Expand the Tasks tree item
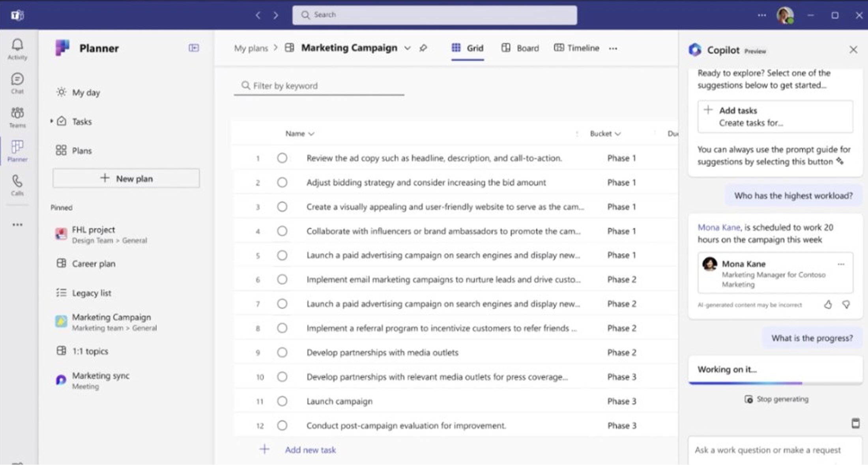Viewport: 868px width, 465px height. [51, 122]
